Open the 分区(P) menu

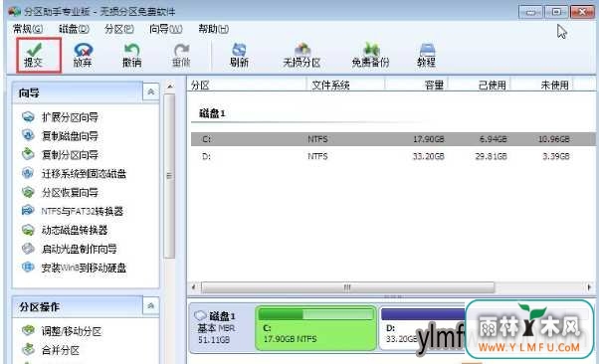click(x=119, y=29)
